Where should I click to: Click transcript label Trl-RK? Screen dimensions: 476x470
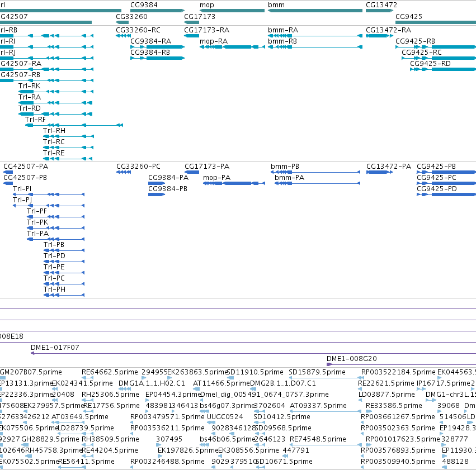[x=30, y=86]
